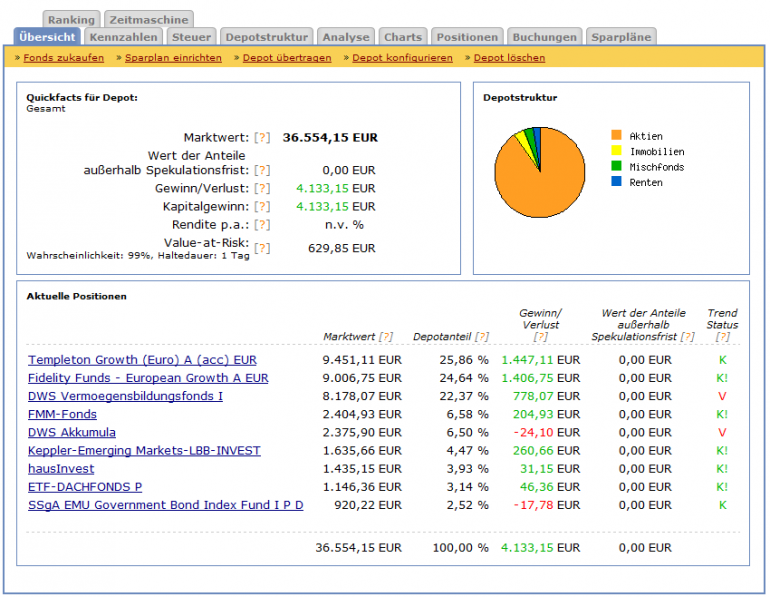Open help [?] for Rendite p.a.

click(262, 225)
